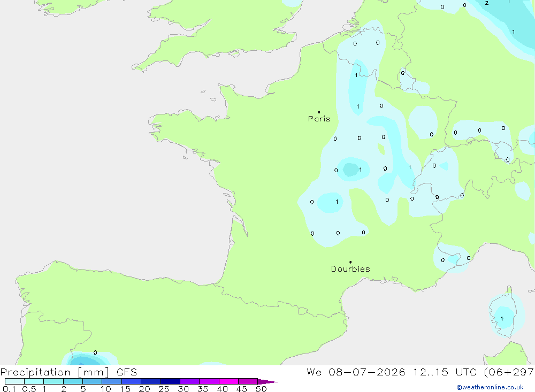Click the Precipitation [mm] GFS title
Viewport: 535px width, 392px height.
(x=68, y=372)
